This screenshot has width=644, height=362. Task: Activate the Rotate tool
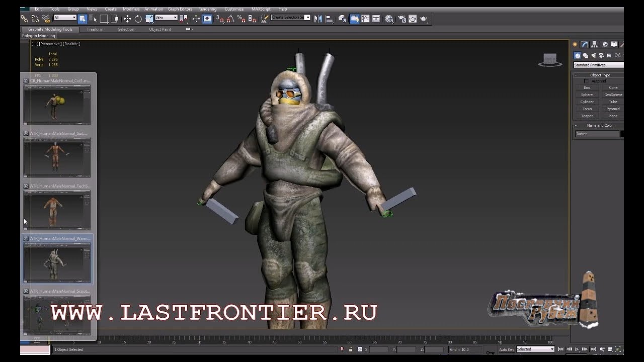[x=138, y=19]
